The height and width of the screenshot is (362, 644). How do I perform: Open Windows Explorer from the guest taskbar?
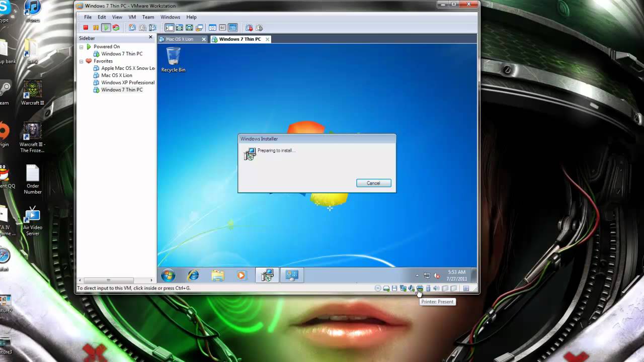coord(217,275)
